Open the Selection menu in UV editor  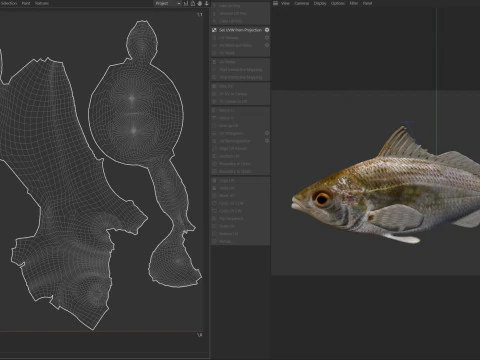pos(9,3)
